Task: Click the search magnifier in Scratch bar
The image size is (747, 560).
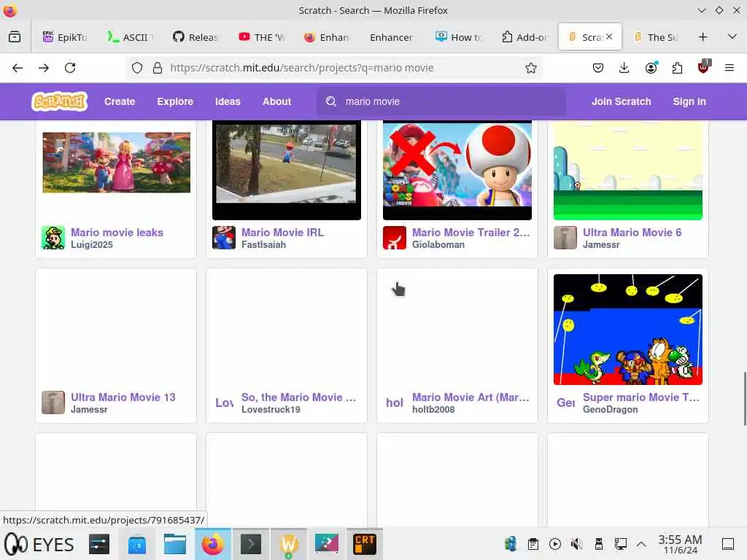Action: click(x=331, y=101)
